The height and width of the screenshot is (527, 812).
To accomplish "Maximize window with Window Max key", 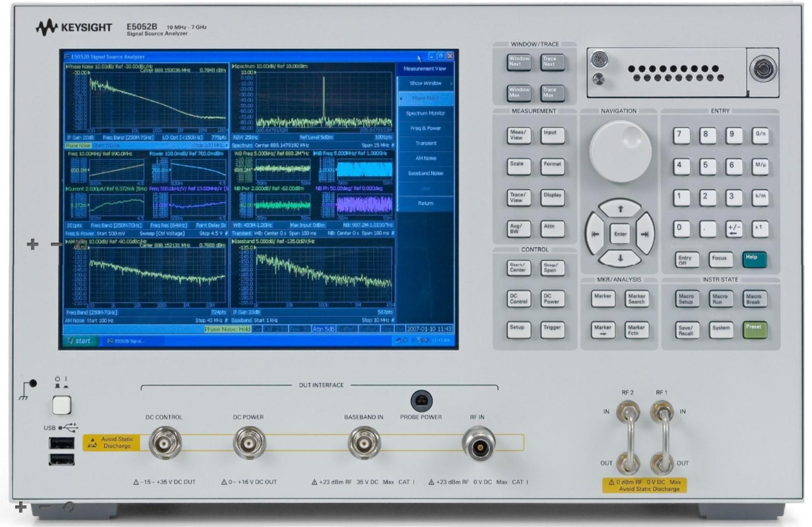I will [x=519, y=92].
